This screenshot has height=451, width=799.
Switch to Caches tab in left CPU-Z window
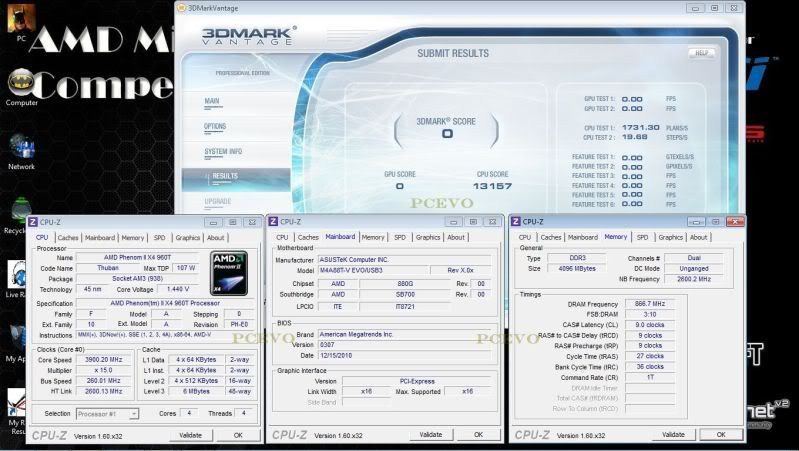pyautogui.click(x=69, y=238)
